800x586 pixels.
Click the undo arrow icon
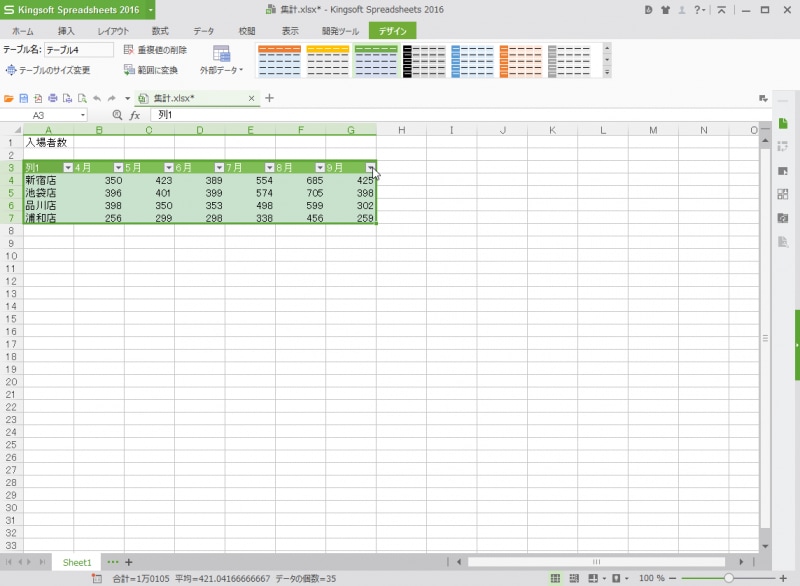pyautogui.click(x=97, y=98)
